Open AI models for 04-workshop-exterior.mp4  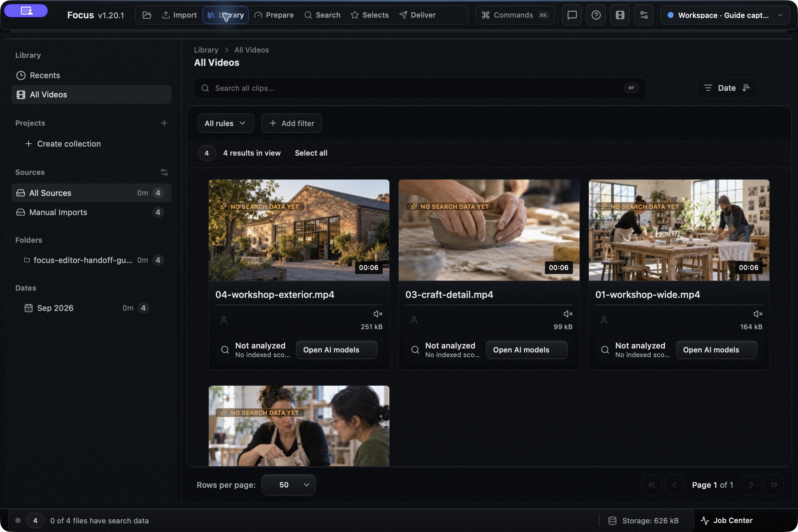point(336,350)
